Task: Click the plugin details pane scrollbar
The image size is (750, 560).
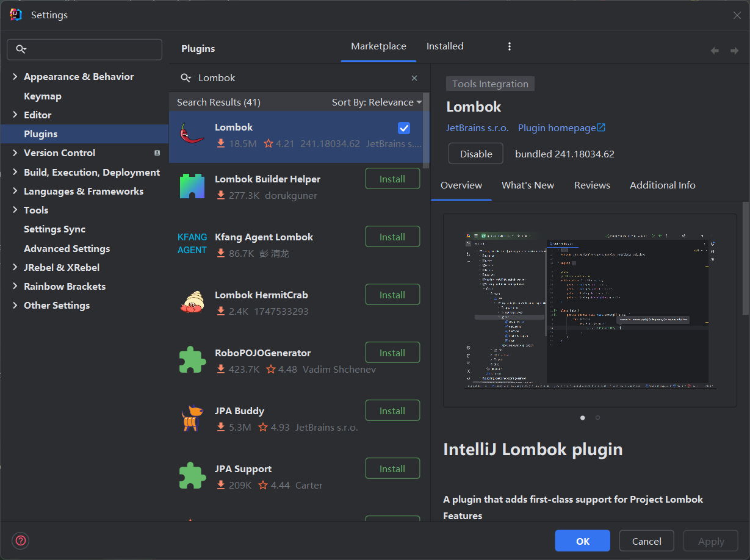Action: tap(745, 259)
